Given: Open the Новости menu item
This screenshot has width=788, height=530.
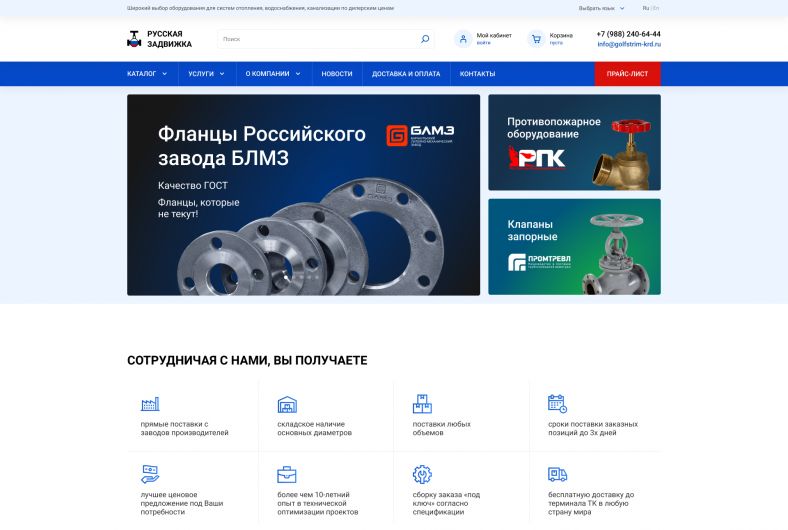Looking at the screenshot, I should (337, 74).
